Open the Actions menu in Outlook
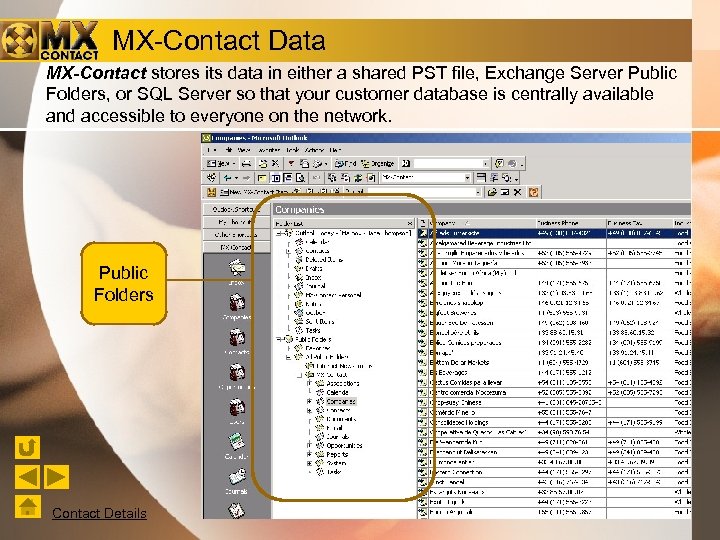720x540 pixels. (315, 150)
